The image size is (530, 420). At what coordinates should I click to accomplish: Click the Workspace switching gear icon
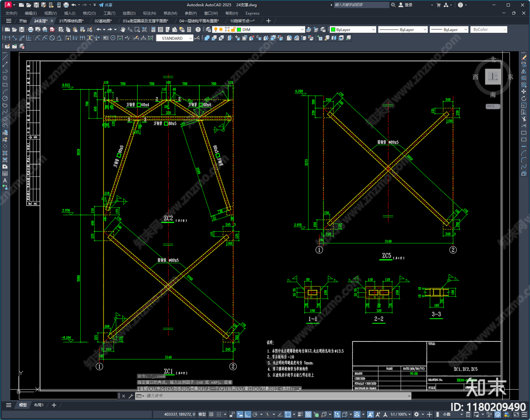[417, 414]
